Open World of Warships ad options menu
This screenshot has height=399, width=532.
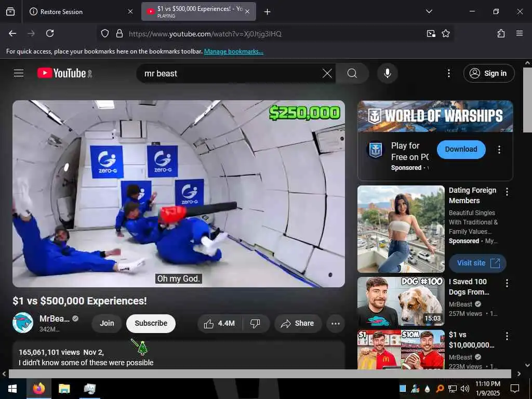click(x=499, y=150)
